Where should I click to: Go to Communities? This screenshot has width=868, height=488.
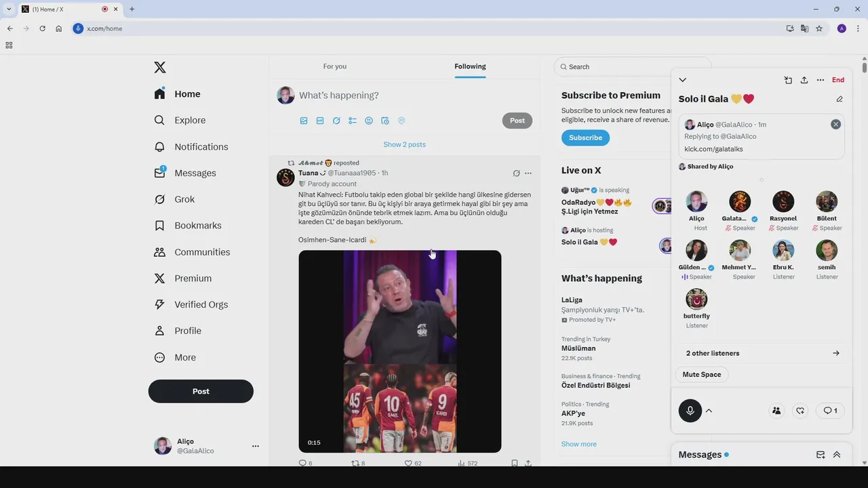[x=193, y=252]
